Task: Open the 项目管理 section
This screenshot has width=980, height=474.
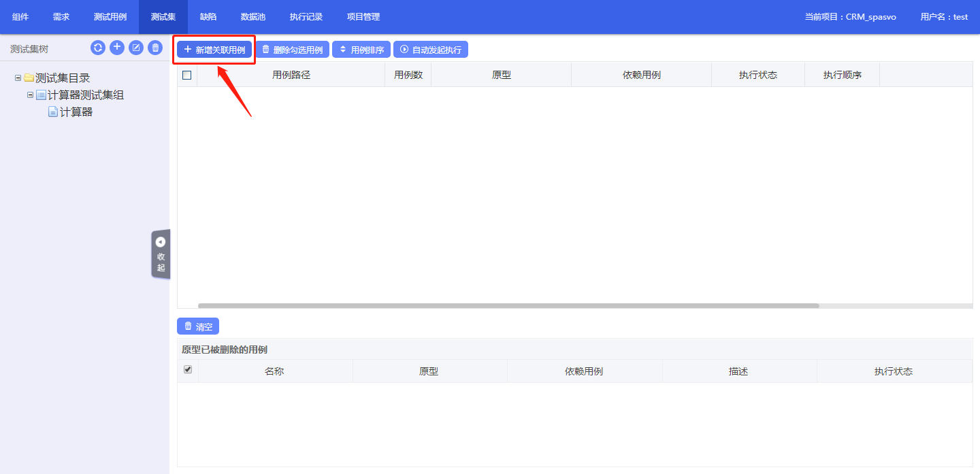Action: [x=362, y=16]
